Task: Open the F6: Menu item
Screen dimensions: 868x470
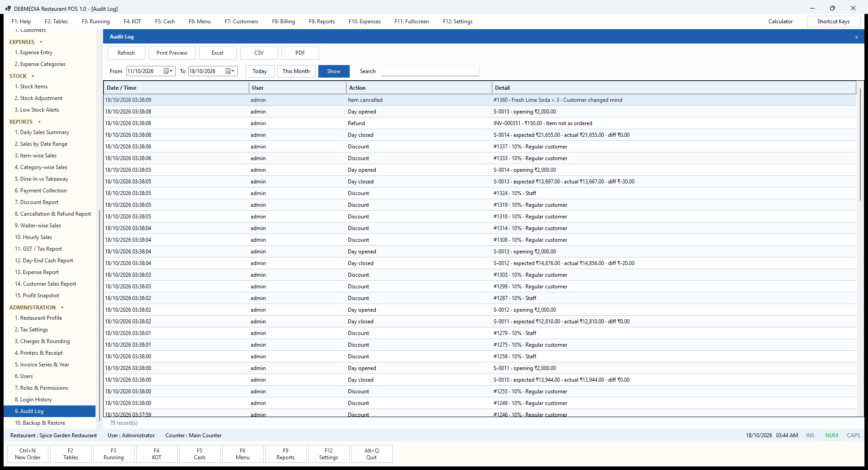Action: (x=200, y=22)
